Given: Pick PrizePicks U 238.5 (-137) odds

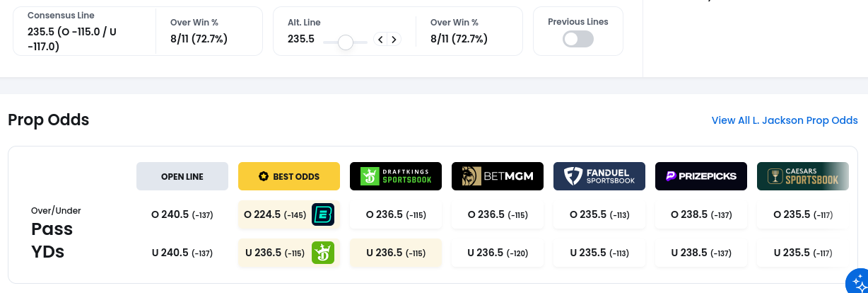Looking at the screenshot, I should pyautogui.click(x=701, y=253).
